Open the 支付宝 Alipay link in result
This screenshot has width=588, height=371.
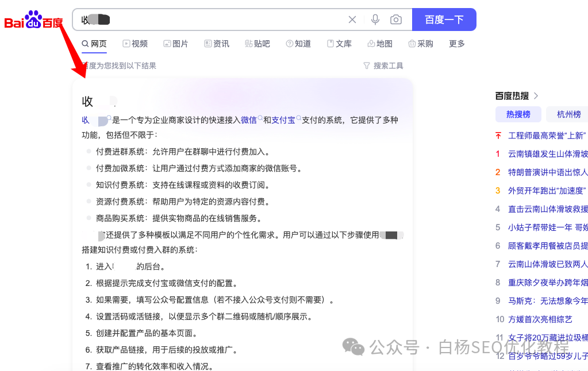coord(284,120)
